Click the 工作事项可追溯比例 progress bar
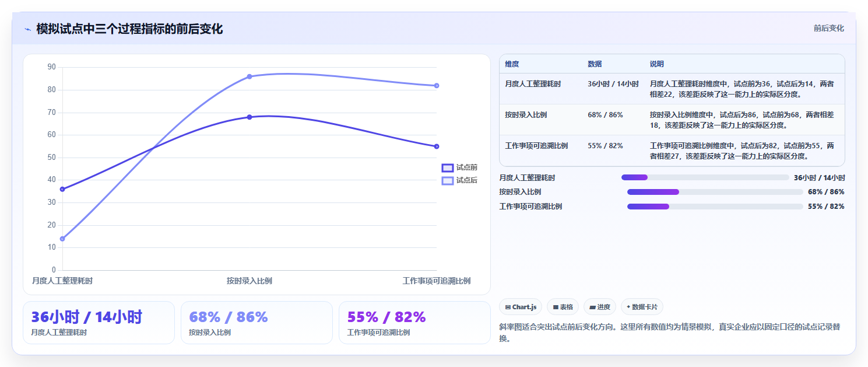Viewport: 868px width, 367px height. coord(715,207)
